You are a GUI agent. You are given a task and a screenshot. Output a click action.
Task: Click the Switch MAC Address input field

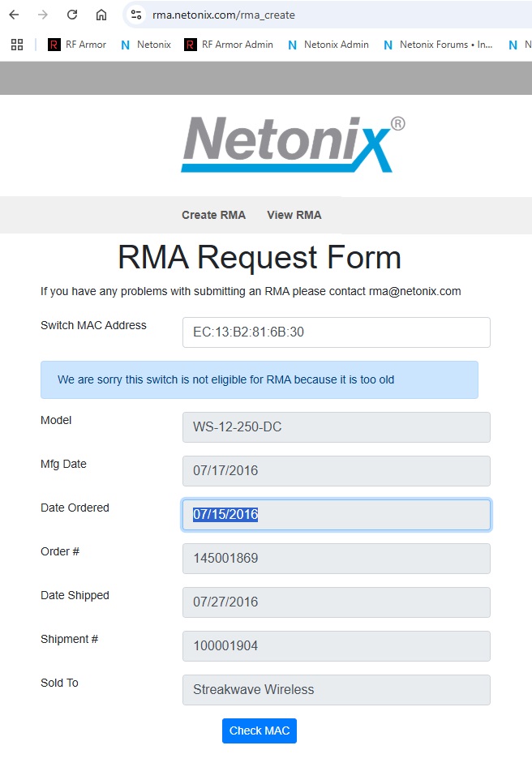click(x=336, y=332)
